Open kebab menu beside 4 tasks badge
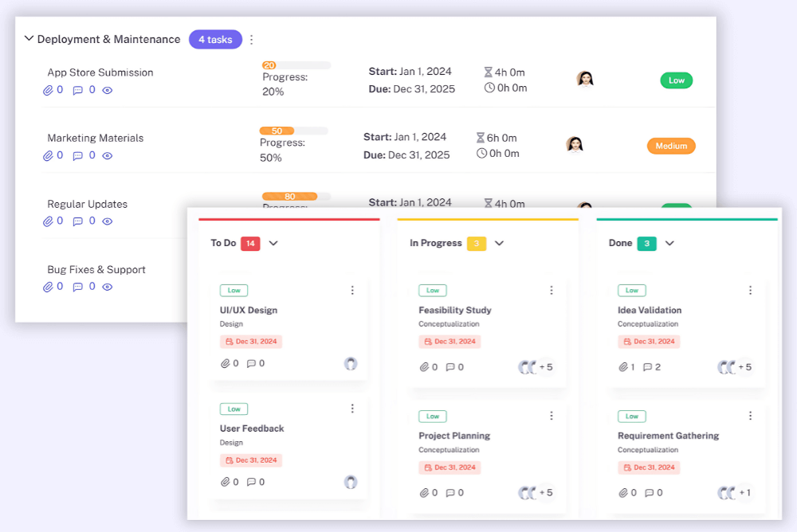Image resolution: width=797 pixels, height=532 pixels. [x=252, y=39]
